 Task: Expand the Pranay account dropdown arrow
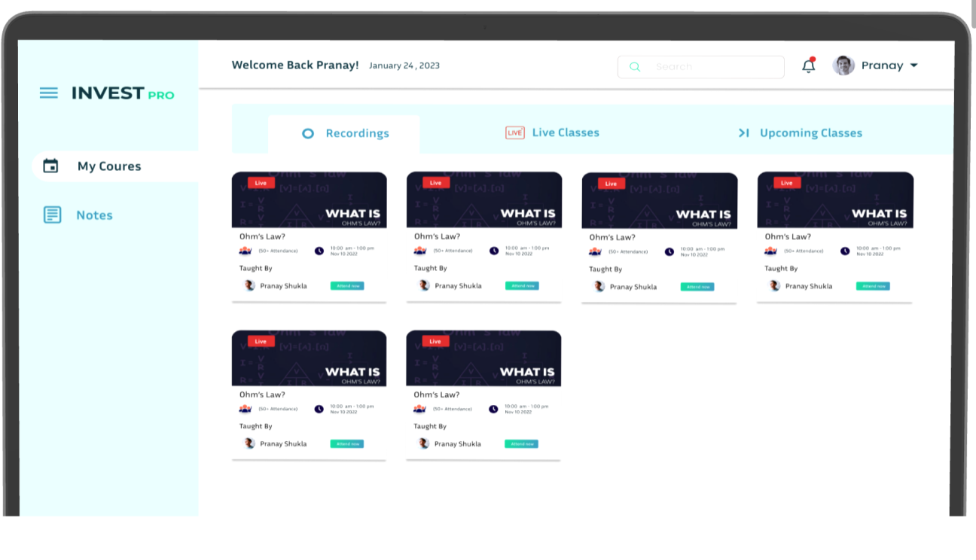click(914, 65)
